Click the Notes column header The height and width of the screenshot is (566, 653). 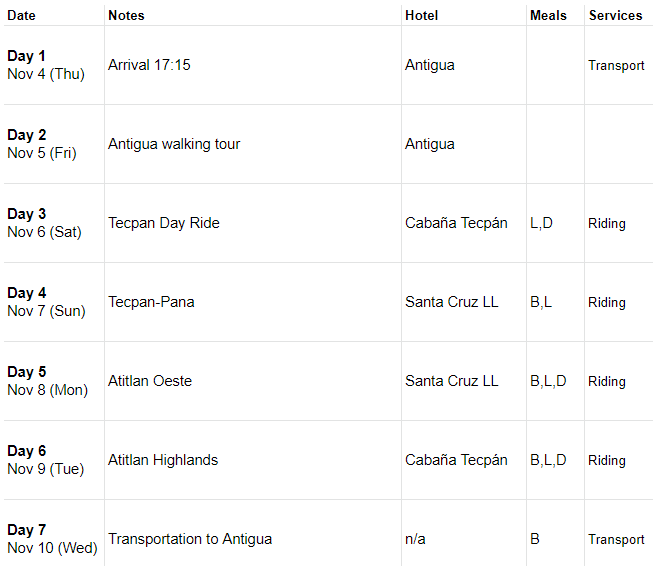point(126,15)
